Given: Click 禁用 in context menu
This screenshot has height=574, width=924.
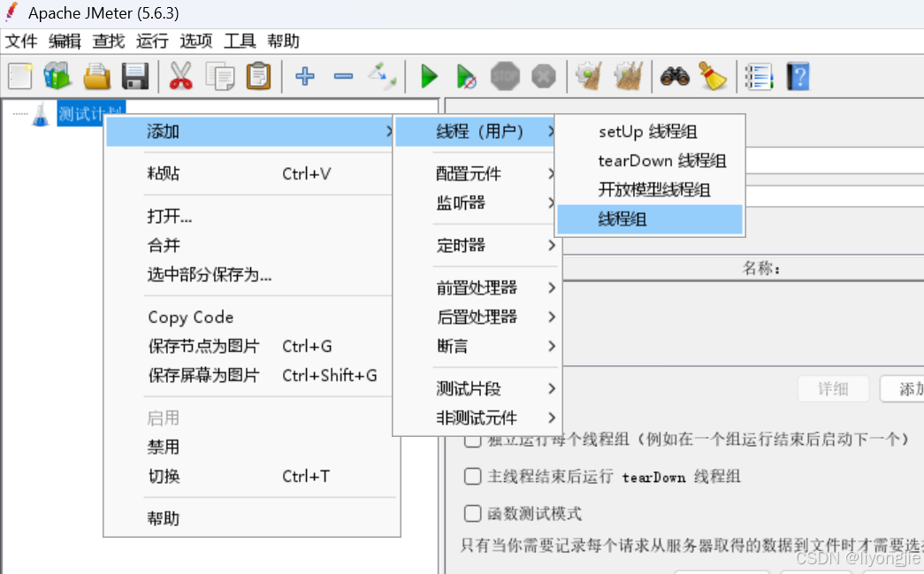Looking at the screenshot, I should [250, 447].
